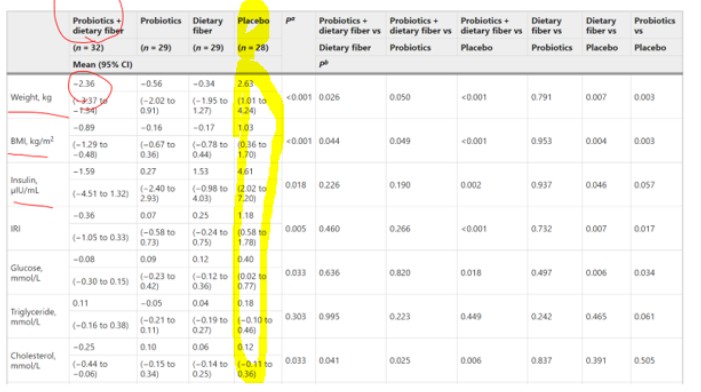This screenshot has height=392, width=701.
Task: Click cholesterol P value 0.041
Action: pos(329,360)
